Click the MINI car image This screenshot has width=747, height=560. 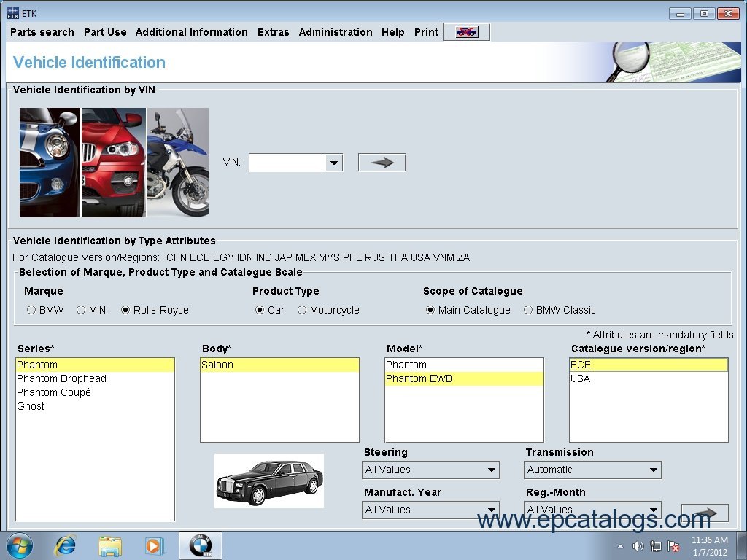click(x=50, y=163)
